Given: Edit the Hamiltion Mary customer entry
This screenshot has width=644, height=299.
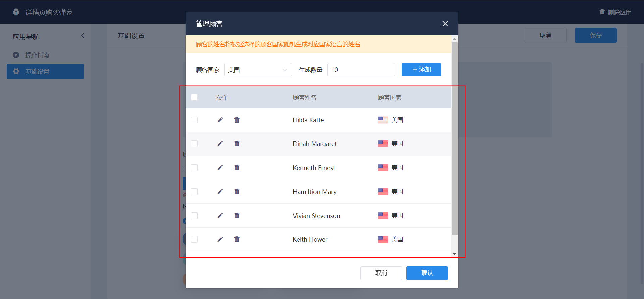Looking at the screenshot, I should (220, 192).
